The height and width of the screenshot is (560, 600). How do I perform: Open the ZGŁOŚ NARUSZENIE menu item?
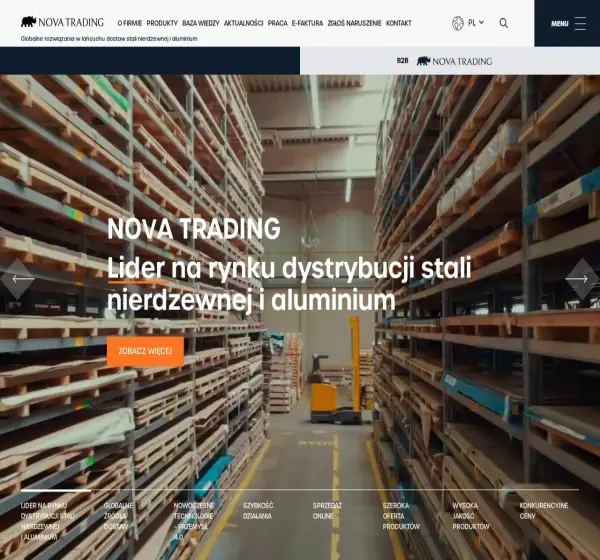point(354,23)
